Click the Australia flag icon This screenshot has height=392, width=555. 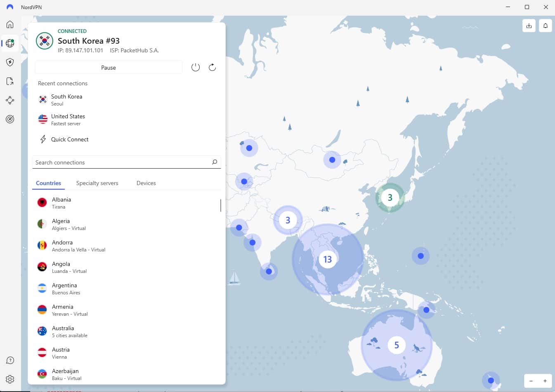pyautogui.click(x=42, y=331)
